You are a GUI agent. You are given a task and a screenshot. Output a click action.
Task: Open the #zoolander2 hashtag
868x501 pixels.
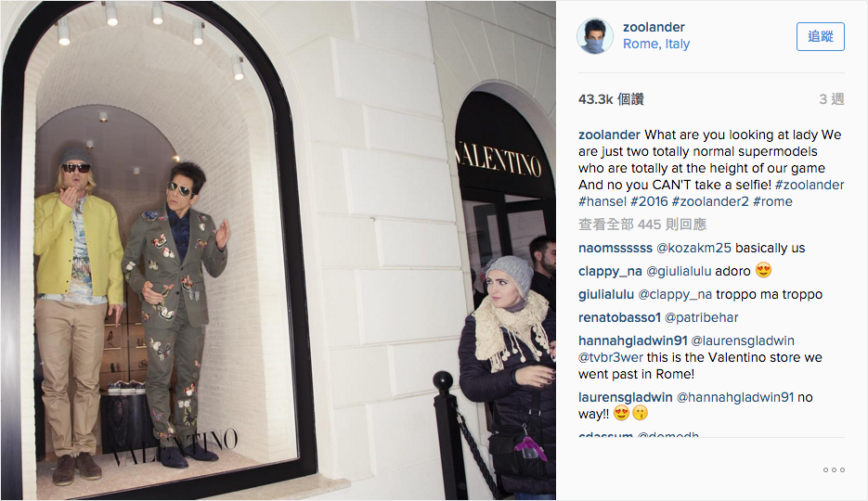(x=710, y=201)
